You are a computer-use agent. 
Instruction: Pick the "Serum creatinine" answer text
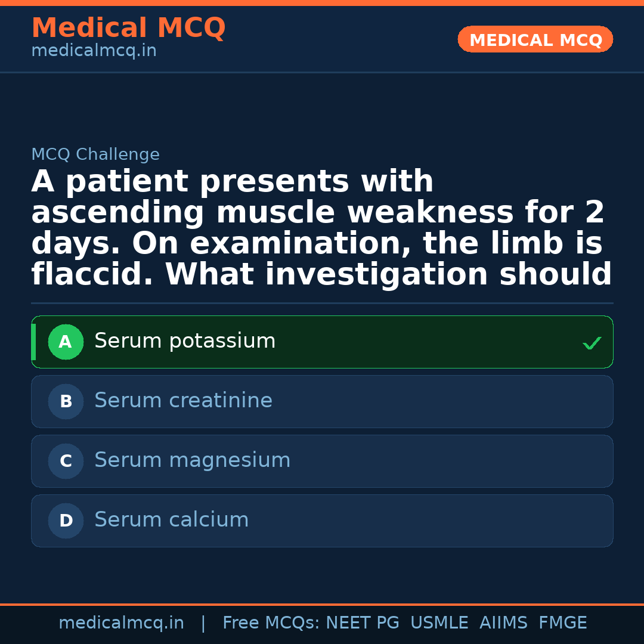[x=183, y=401]
